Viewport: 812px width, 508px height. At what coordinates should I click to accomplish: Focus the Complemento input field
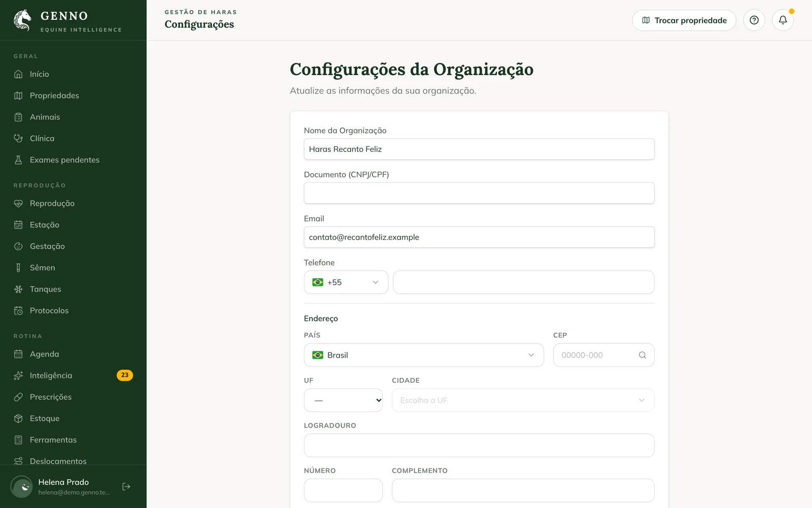coord(523,491)
